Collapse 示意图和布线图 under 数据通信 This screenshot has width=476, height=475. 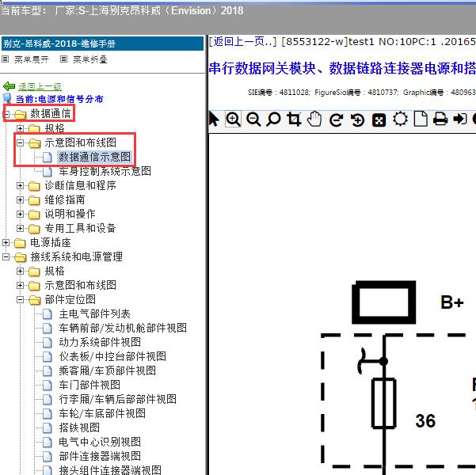(x=21, y=142)
